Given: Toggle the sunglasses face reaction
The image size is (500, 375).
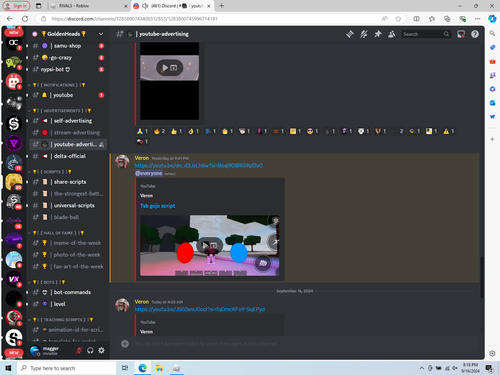Looking at the screenshot, I should (x=312, y=131).
